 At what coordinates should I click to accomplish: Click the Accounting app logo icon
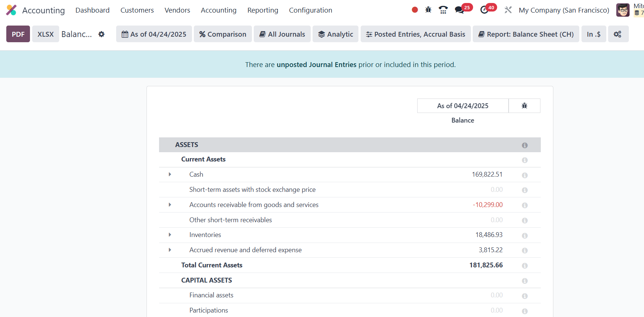pyautogui.click(x=11, y=10)
